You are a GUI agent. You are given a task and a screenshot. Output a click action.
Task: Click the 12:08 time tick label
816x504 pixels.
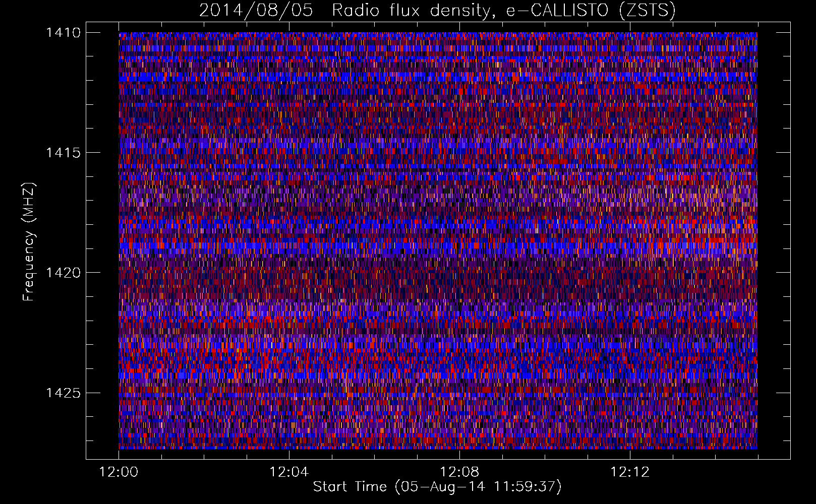coord(459,472)
